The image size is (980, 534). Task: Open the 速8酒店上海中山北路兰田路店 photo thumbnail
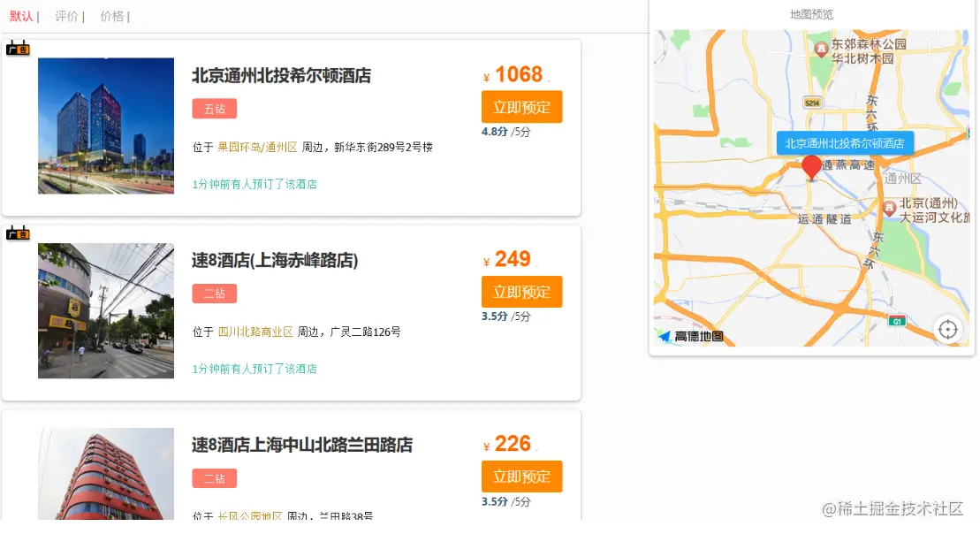click(x=106, y=474)
